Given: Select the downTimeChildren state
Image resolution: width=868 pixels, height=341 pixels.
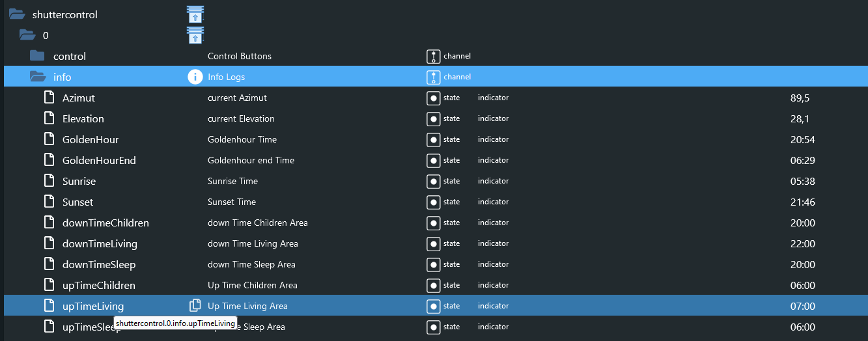Looking at the screenshot, I should (105, 223).
